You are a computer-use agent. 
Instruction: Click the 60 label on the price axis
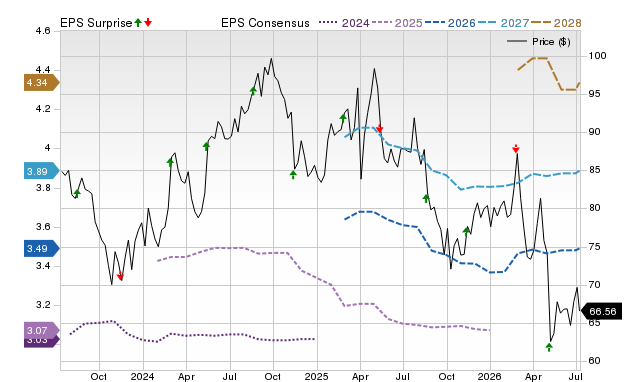tap(594, 361)
